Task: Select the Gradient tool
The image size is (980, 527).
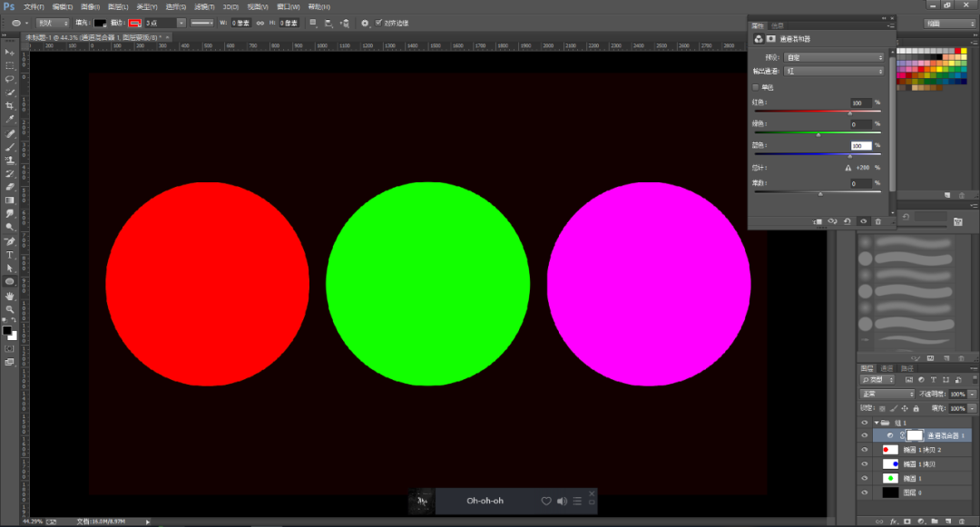Action: [x=9, y=200]
